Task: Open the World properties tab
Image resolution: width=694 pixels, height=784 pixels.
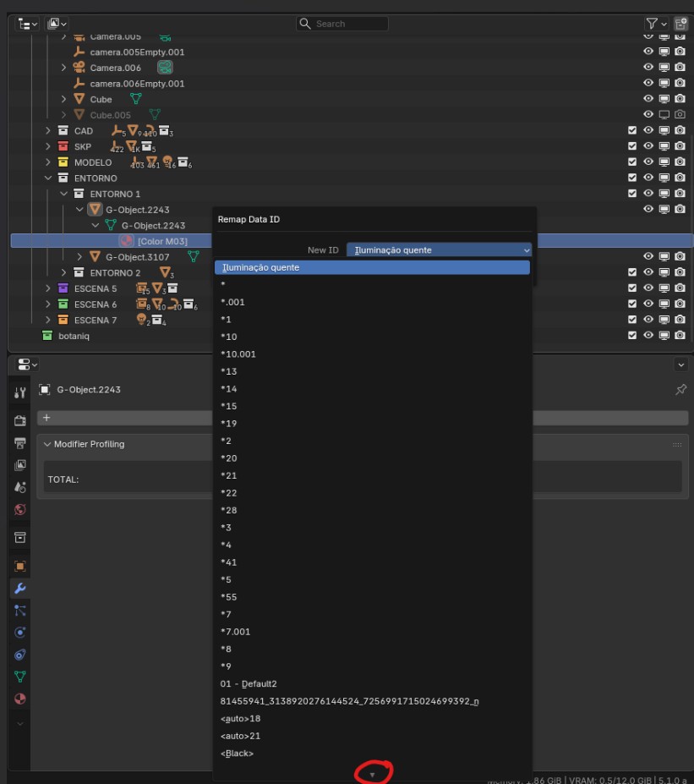Action: pos(20,509)
